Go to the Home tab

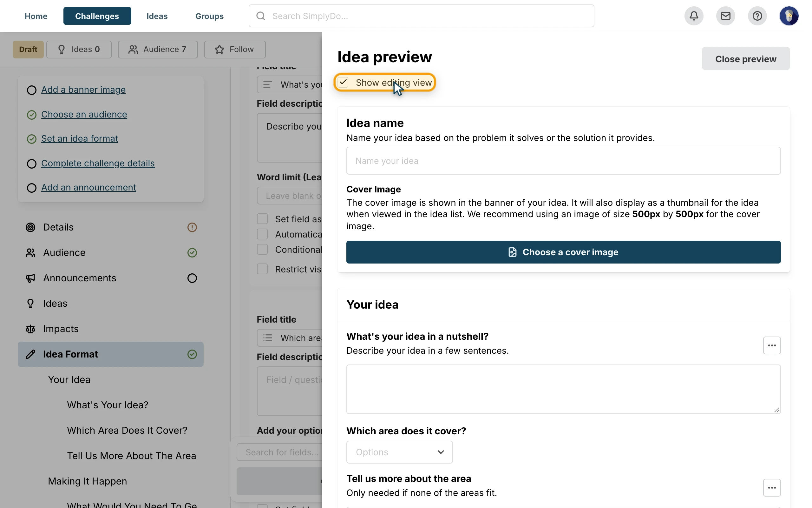pyautogui.click(x=36, y=16)
